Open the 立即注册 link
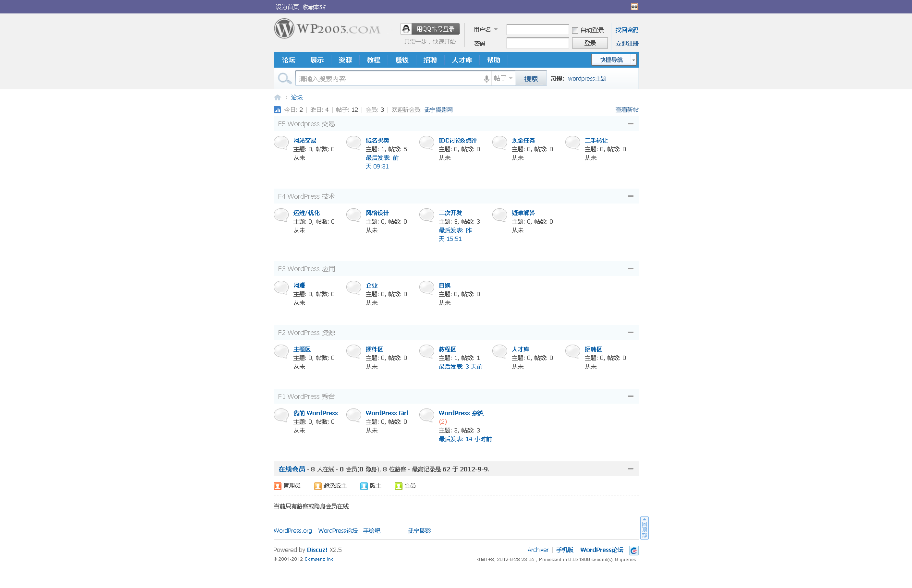The width and height of the screenshot is (912, 588). coord(627,43)
